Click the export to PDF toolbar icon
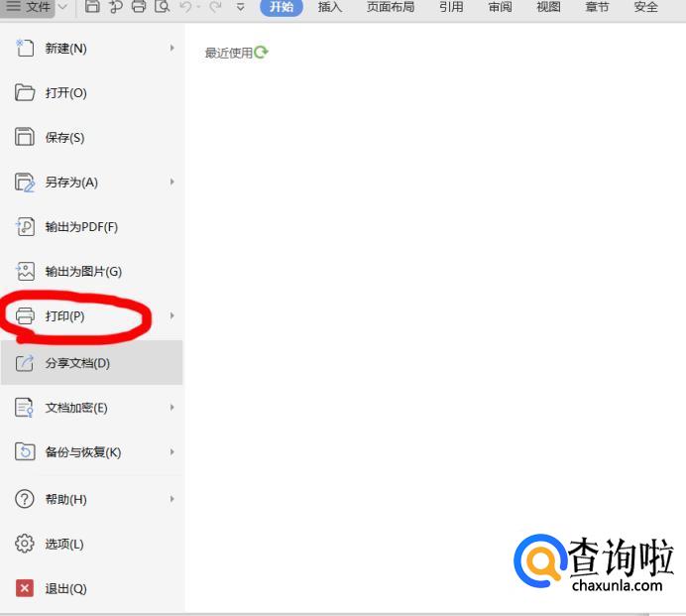The width and height of the screenshot is (686, 616). [x=116, y=7]
